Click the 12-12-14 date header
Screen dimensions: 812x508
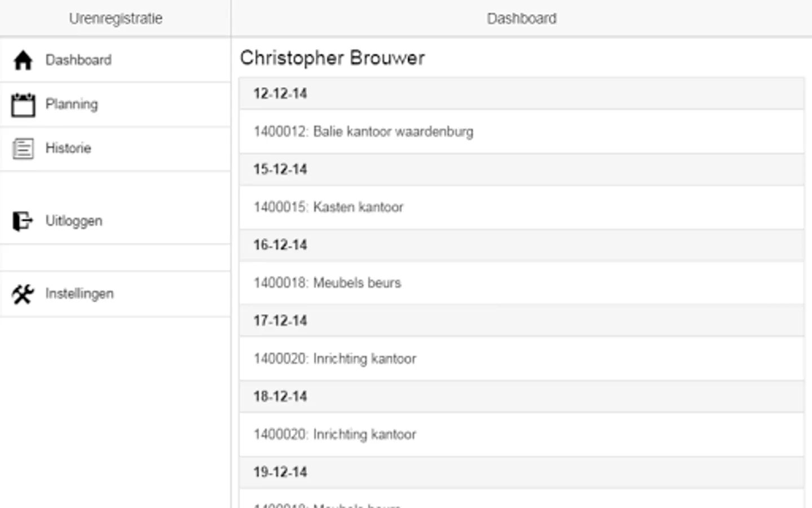point(280,94)
